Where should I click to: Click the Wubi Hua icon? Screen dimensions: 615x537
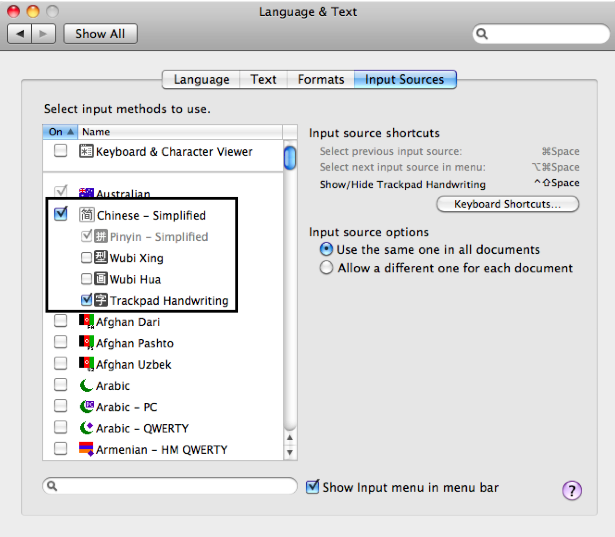pyautogui.click(x=101, y=279)
